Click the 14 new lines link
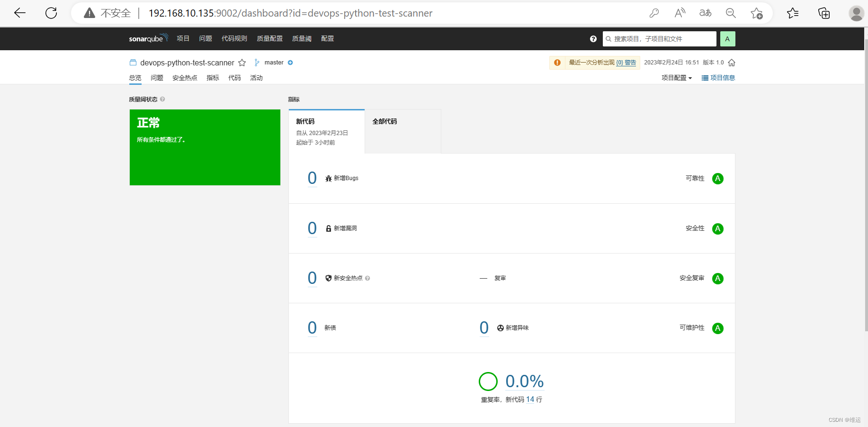The image size is (868, 427). pyautogui.click(x=530, y=400)
